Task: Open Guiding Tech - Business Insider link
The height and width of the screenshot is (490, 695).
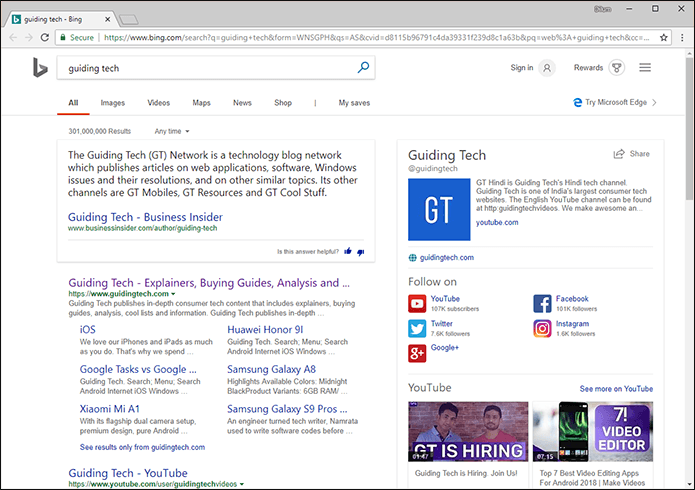Action: (x=145, y=217)
